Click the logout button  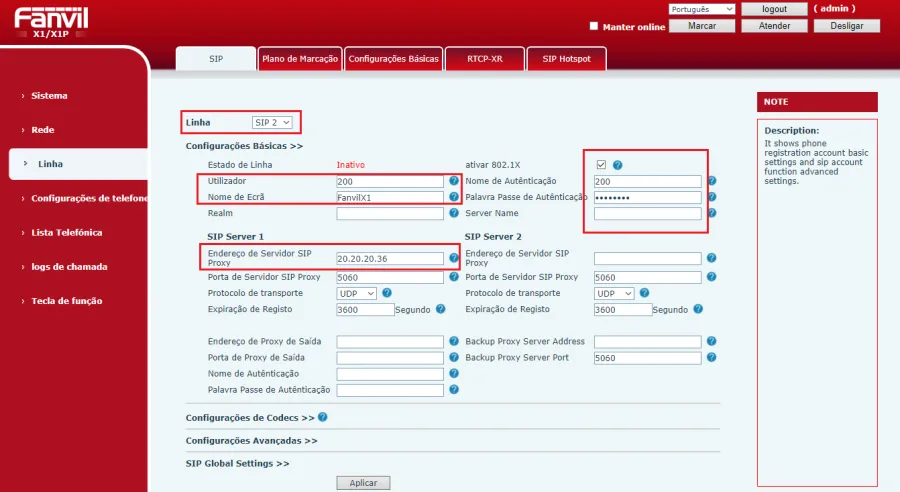point(774,9)
